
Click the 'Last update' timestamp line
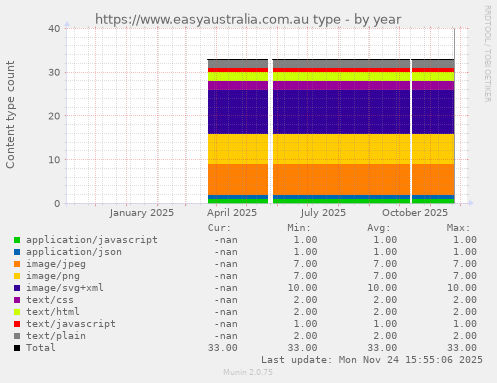tap(372, 360)
